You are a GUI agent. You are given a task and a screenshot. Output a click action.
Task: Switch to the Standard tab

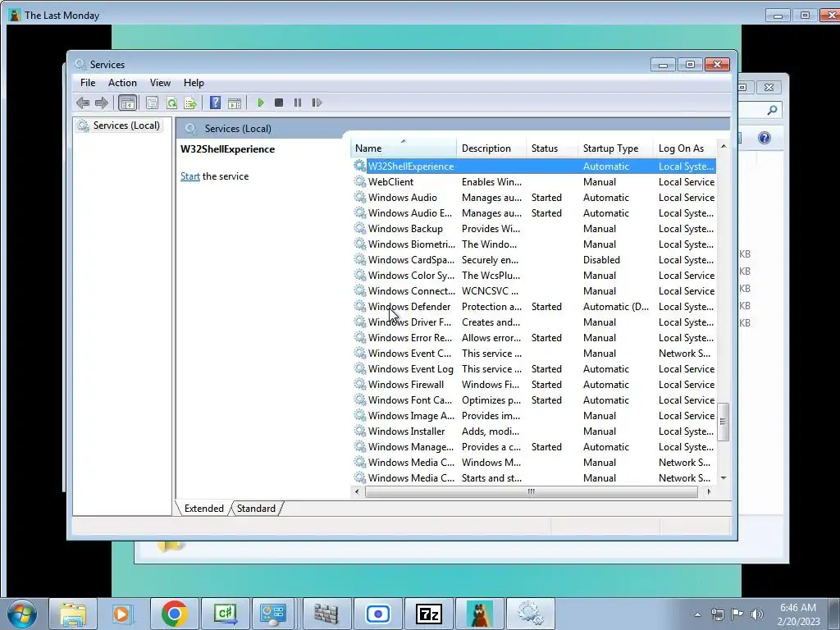[256, 509]
